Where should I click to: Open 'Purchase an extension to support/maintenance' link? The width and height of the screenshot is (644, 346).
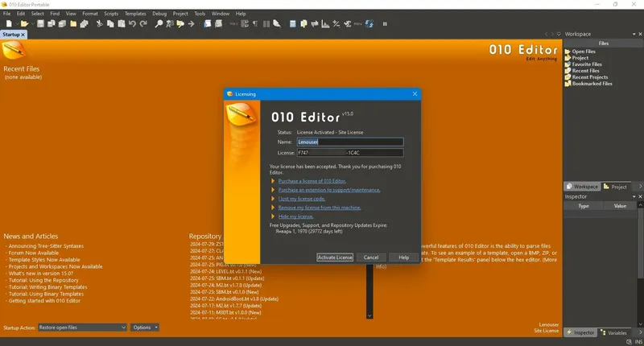(329, 190)
